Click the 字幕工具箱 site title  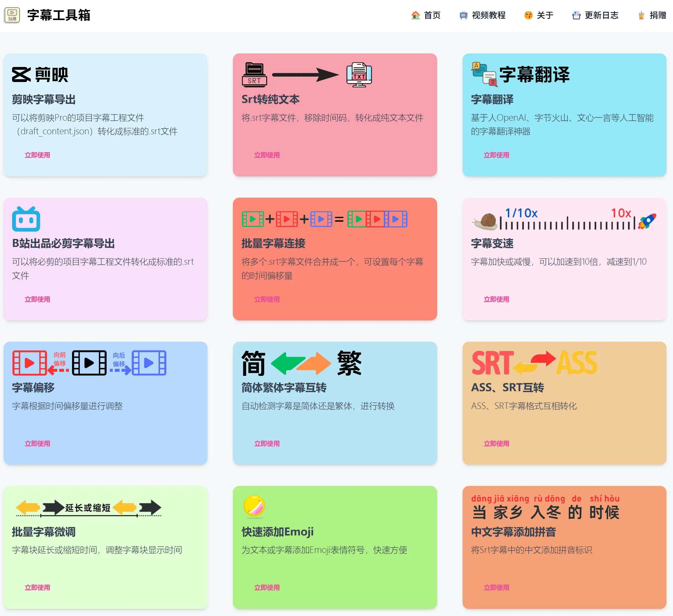59,15
